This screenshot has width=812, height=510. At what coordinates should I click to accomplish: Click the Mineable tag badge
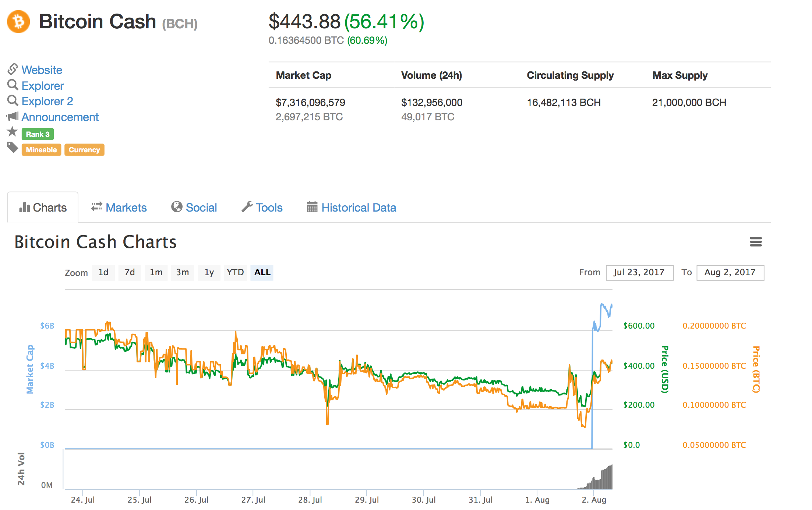pos(41,150)
